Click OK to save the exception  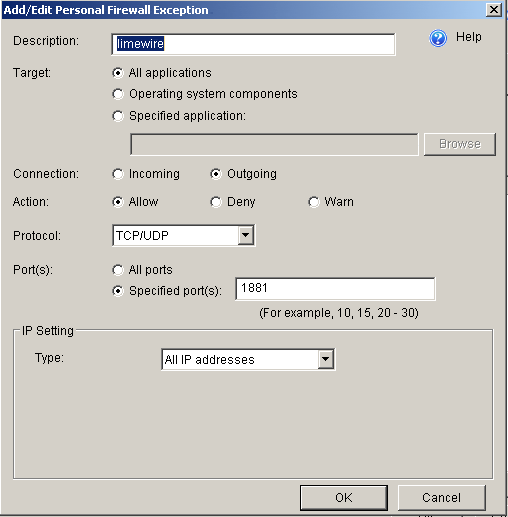[344, 498]
